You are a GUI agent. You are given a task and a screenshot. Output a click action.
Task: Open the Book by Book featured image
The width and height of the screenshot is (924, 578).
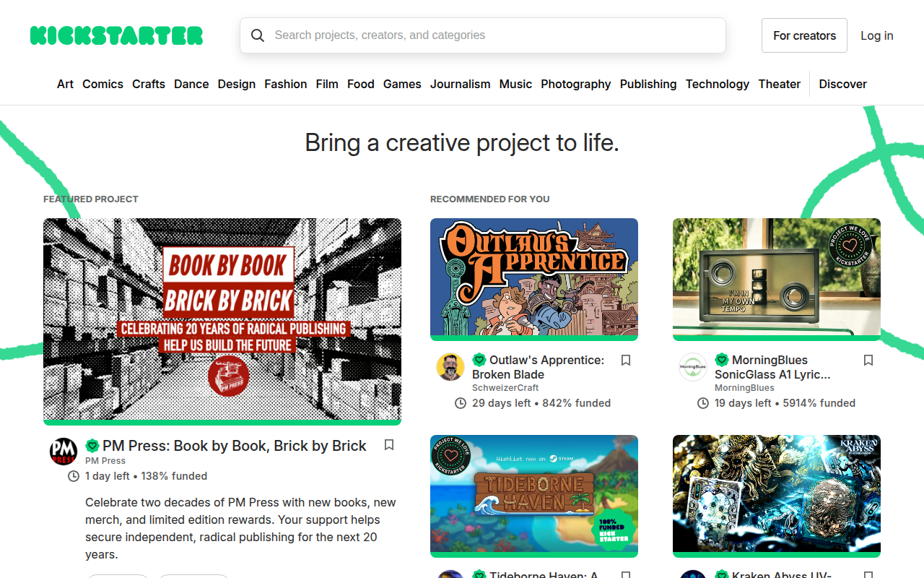[222, 322]
